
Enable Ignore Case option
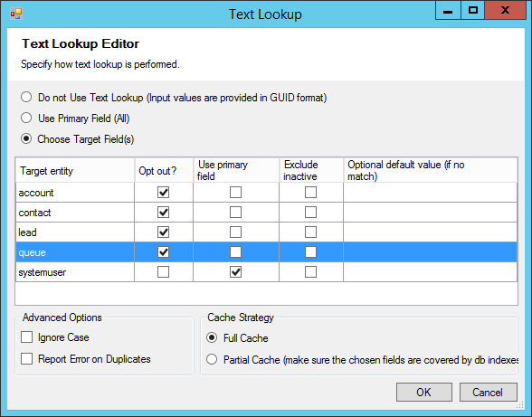pyautogui.click(x=27, y=337)
